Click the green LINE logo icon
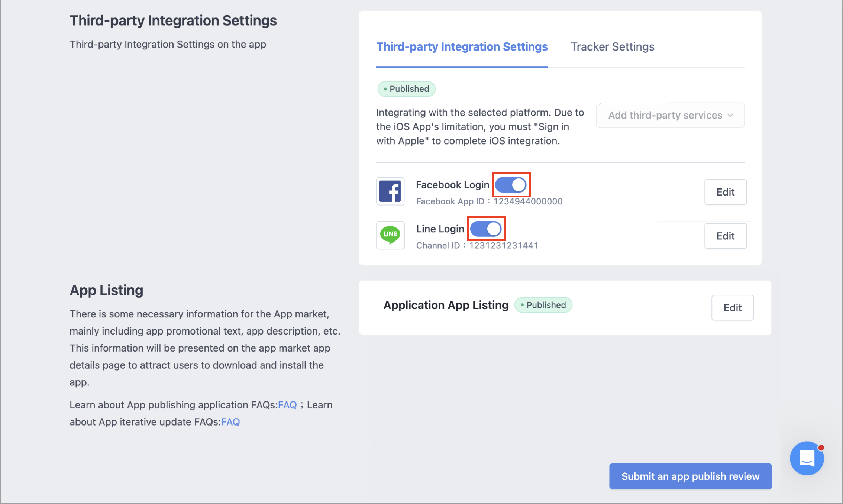Viewport: 843px width, 504px height. [x=390, y=235]
